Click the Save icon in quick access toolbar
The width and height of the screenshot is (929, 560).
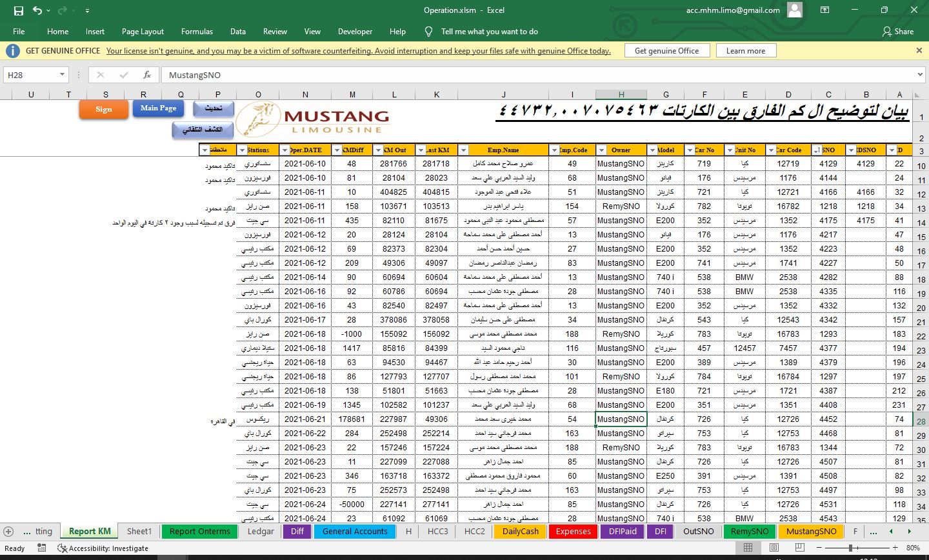point(18,10)
